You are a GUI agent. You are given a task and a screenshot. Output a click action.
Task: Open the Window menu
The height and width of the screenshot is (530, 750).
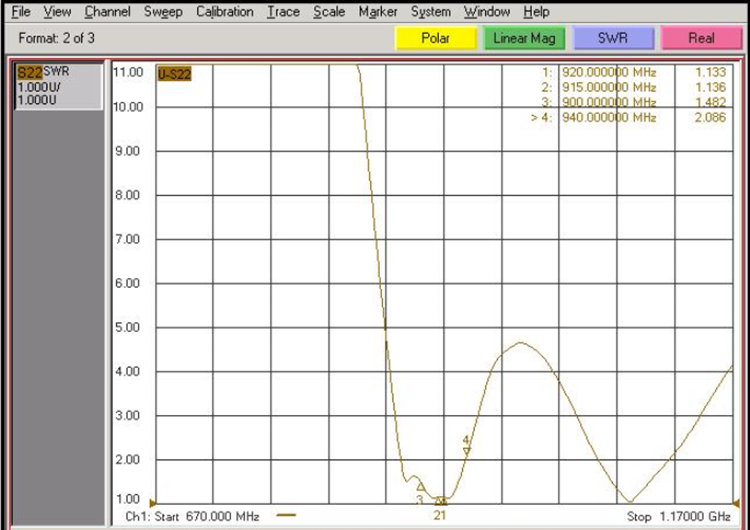(487, 12)
